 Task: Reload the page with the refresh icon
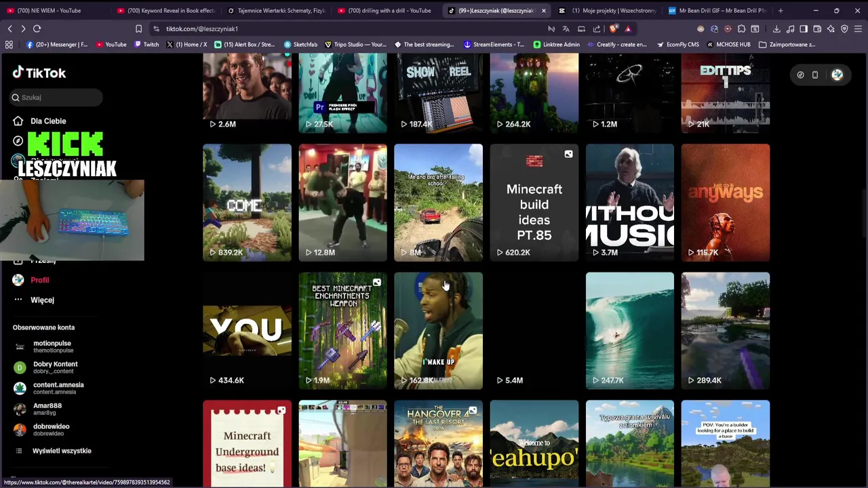(x=37, y=28)
